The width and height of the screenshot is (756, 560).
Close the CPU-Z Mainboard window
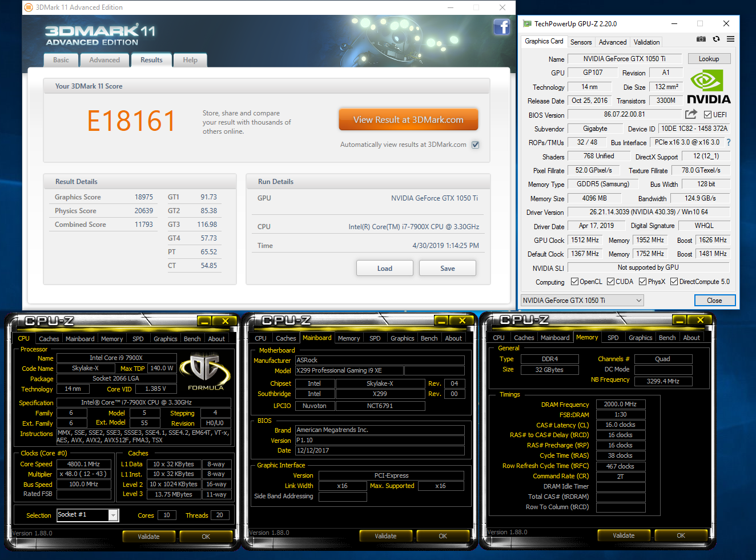[x=463, y=321]
